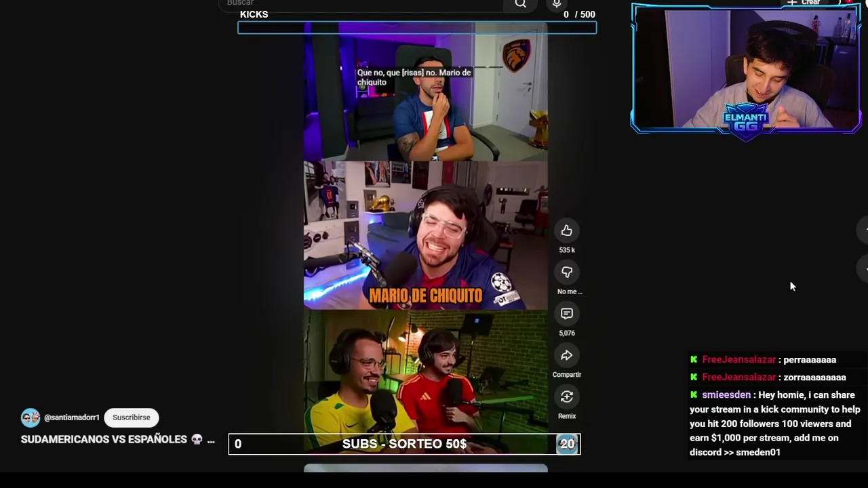The image size is (868, 488).
Task: Share the Short via the arrow icon
Action: coord(566,356)
